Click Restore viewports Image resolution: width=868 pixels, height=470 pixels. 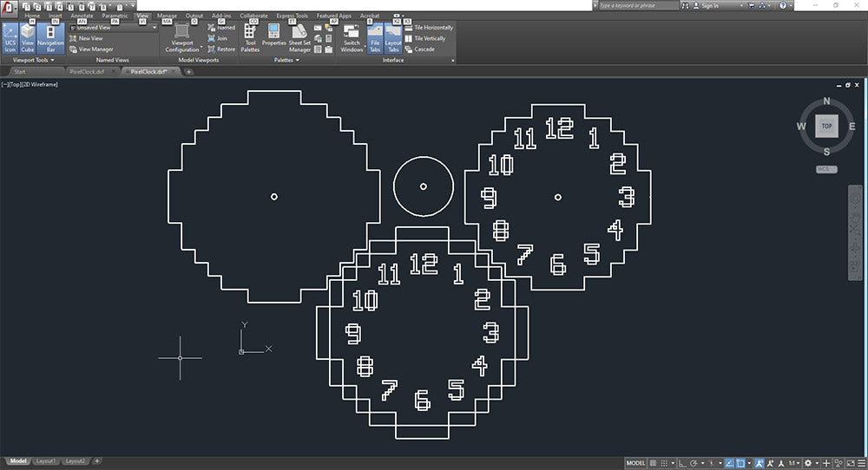pos(221,49)
